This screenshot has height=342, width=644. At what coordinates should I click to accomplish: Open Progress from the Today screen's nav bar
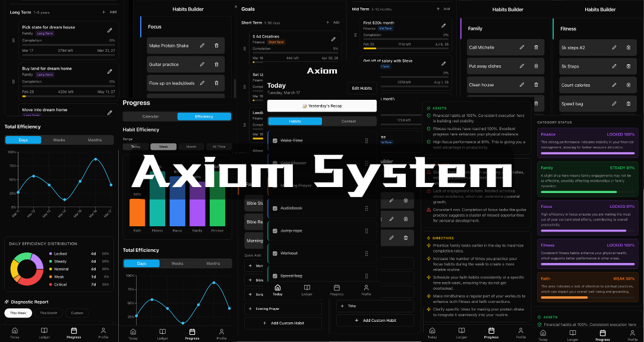336,290
